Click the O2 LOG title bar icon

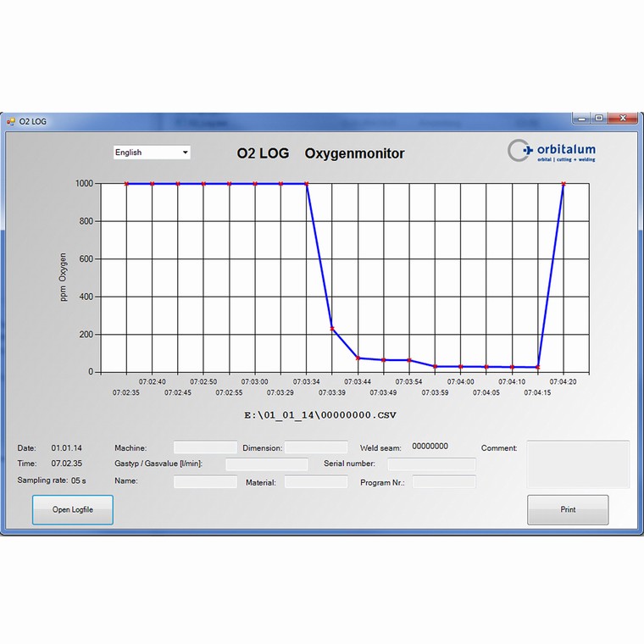(x=11, y=121)
